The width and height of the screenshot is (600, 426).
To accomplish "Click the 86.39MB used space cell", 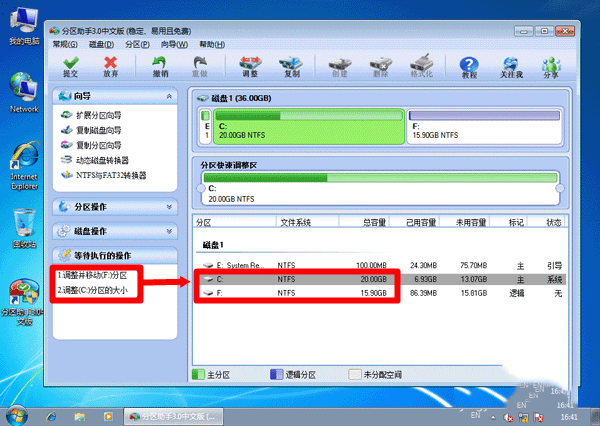I will (x=423, y=293).
